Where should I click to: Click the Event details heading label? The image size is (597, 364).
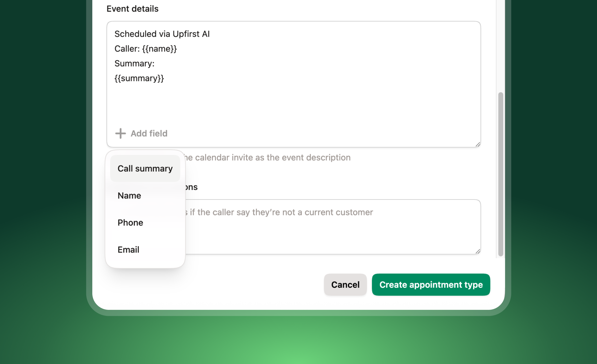[x=132, y=9]
